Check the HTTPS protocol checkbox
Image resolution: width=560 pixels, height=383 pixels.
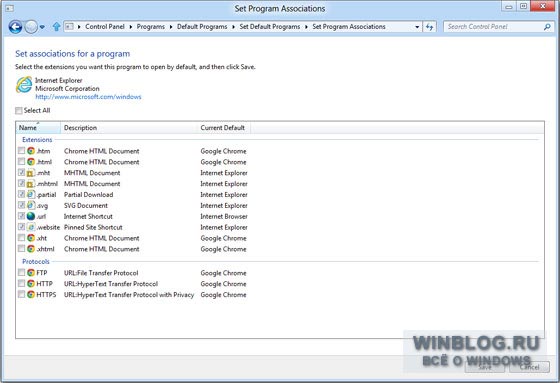pos(21,294)
